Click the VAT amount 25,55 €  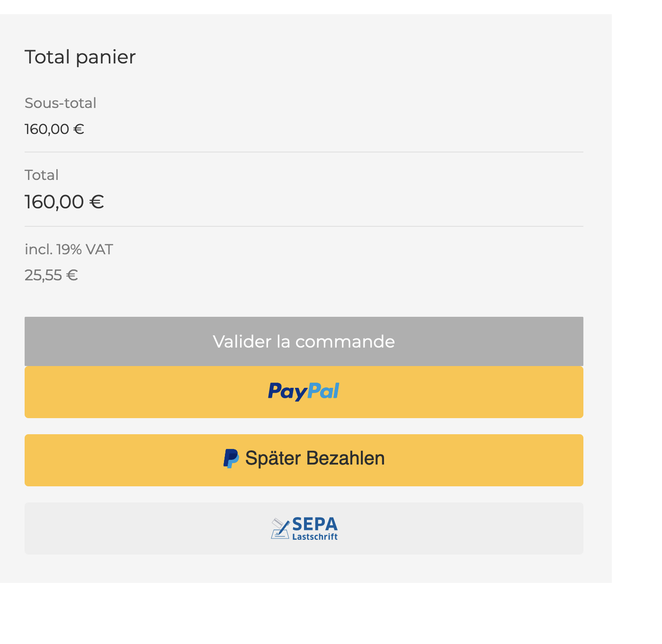[51, 275]
